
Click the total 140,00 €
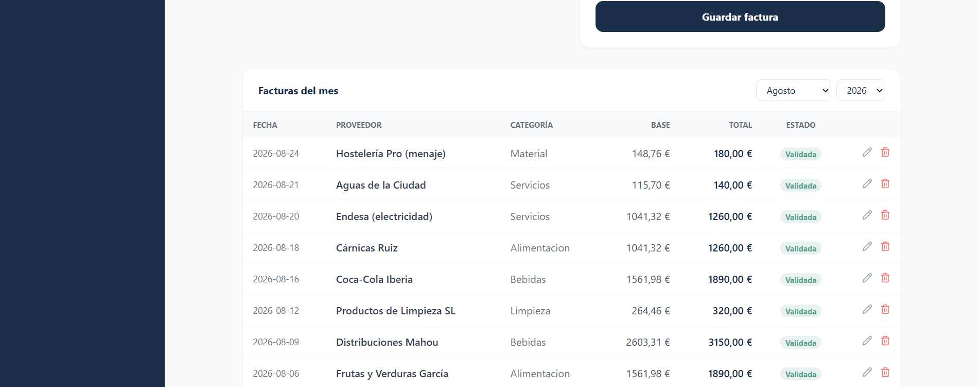(733, 185)
